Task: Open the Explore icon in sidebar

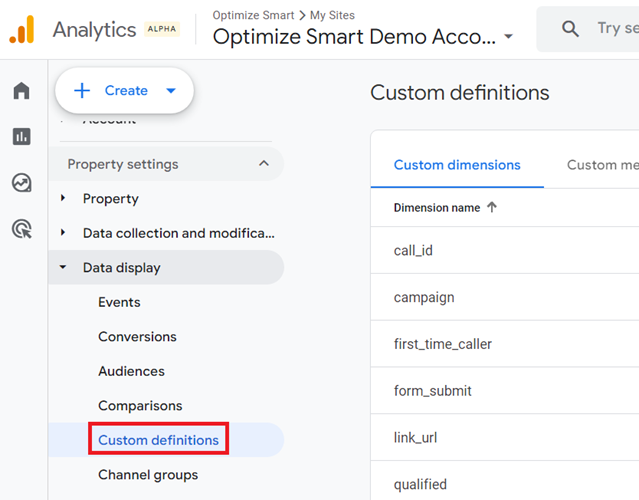Action: click(x=22, y=183)
